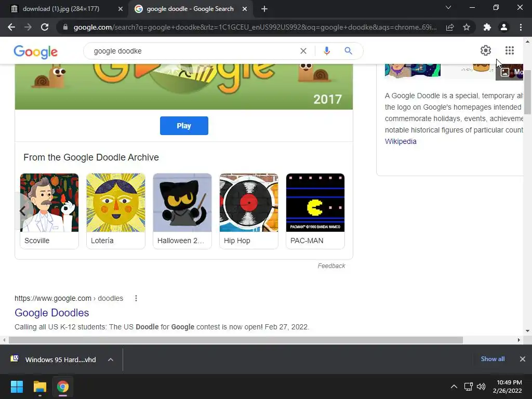Bookmark this page with the star icon

point(467,27)
